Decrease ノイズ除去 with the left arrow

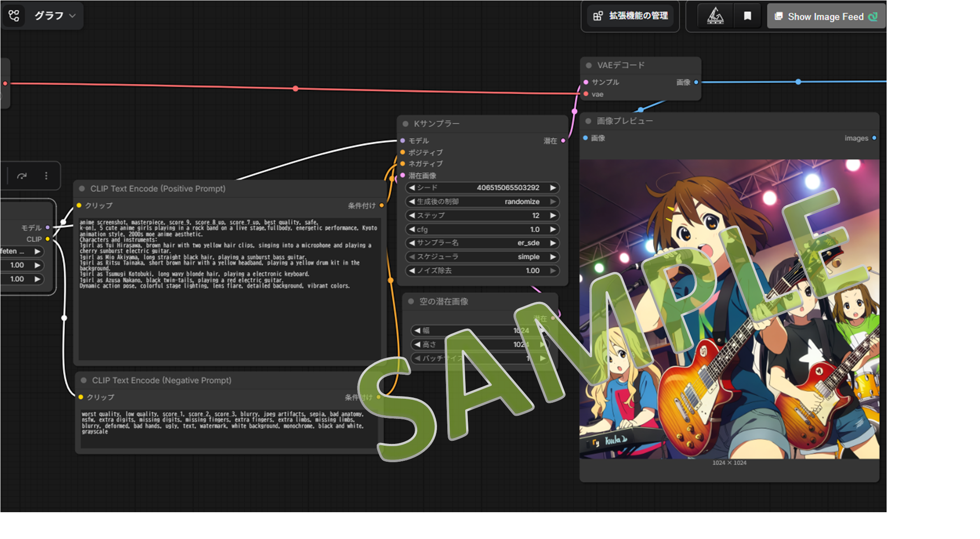click(412, 271)
